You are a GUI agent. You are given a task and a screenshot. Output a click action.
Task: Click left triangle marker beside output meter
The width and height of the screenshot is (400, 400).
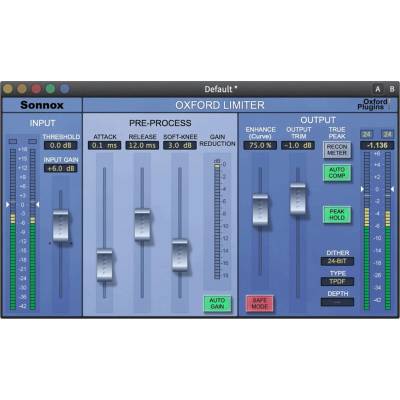click(362, 189)
